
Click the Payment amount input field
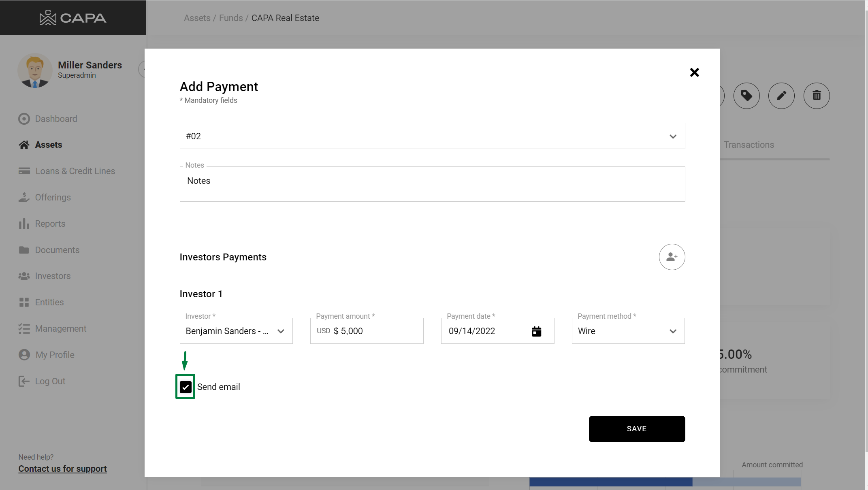pyautogui.click(x=377, y=331)
